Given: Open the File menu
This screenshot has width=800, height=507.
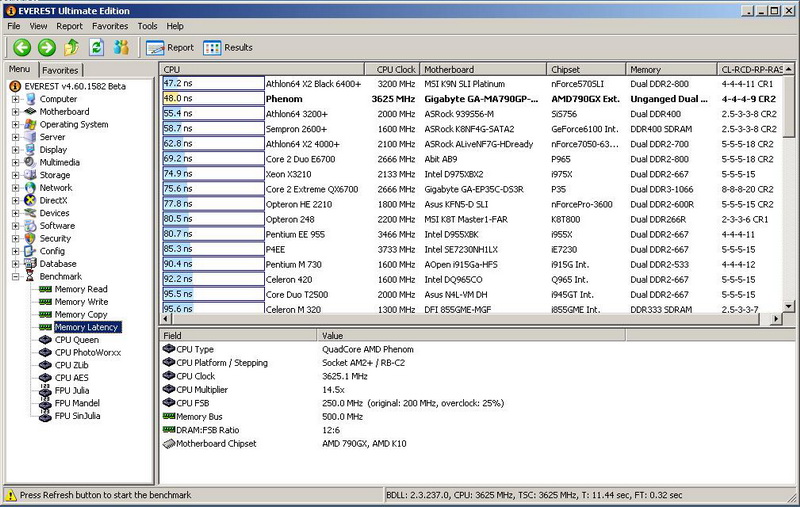Looking at the screenshot, I should point(14,26).
